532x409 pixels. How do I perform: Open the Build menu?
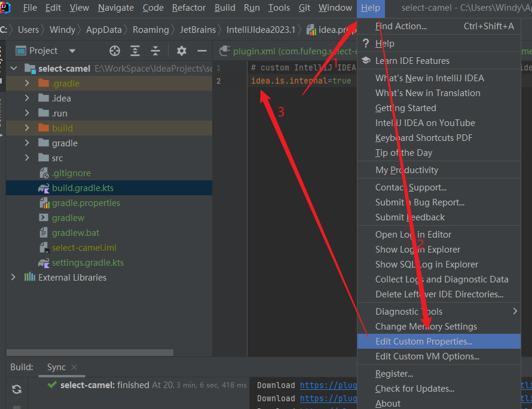tap(225, 8)
